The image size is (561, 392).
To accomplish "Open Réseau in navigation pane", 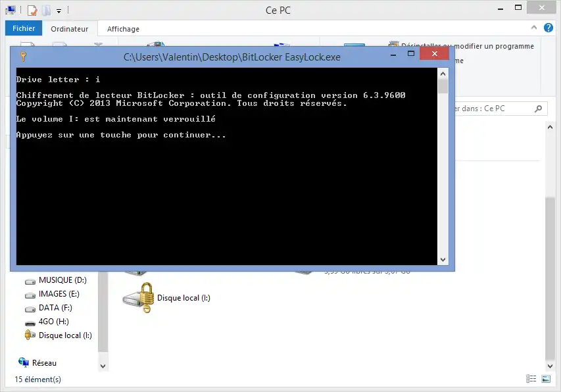I will [44, 363].
